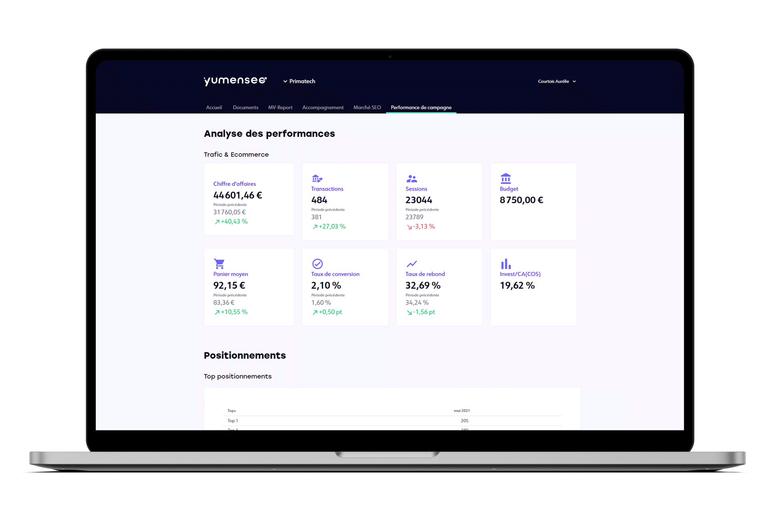Click previous period value 83,36 €
The image size is (769, 532).
(224, 303)
